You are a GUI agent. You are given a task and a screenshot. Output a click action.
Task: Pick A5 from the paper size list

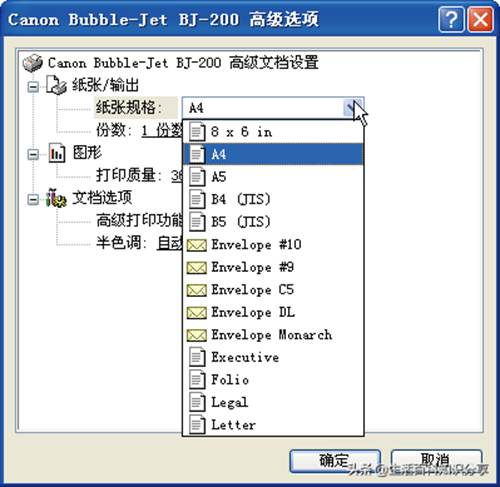(273, 177)
